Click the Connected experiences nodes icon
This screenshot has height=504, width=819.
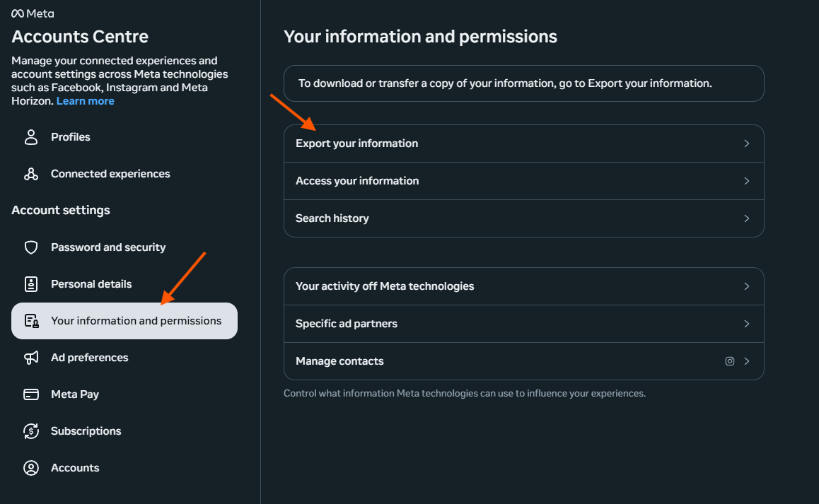[x=31, y=174]
